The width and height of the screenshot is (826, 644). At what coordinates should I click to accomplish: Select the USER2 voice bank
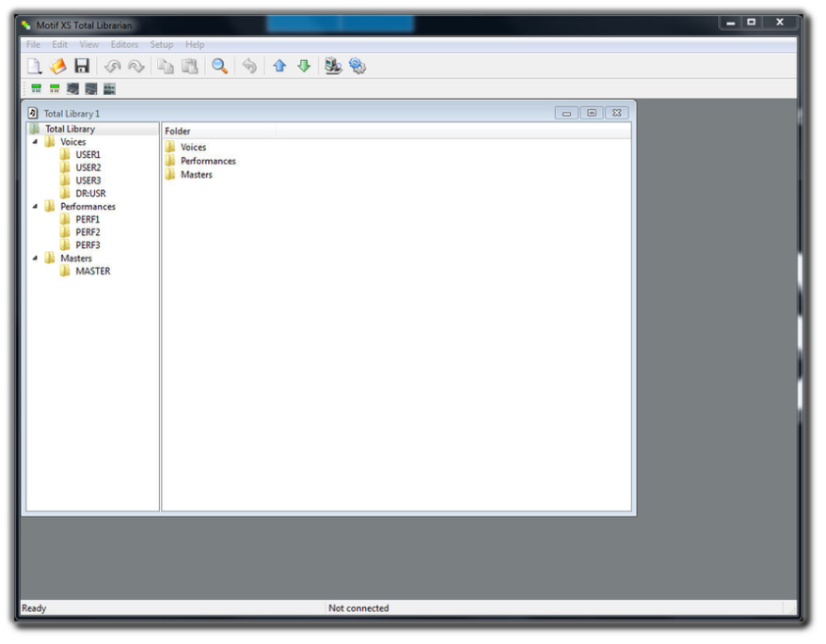(x=88, y=168)
